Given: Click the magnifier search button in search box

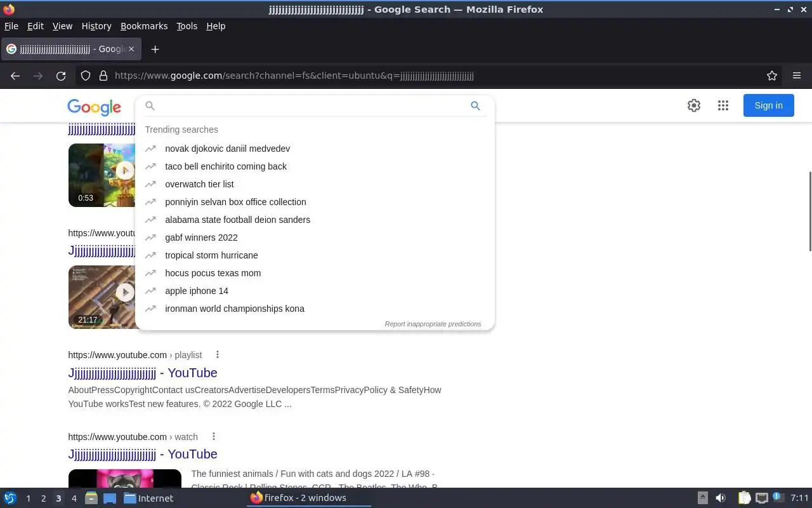Looking at the screenshot, I should click(475, 106).
